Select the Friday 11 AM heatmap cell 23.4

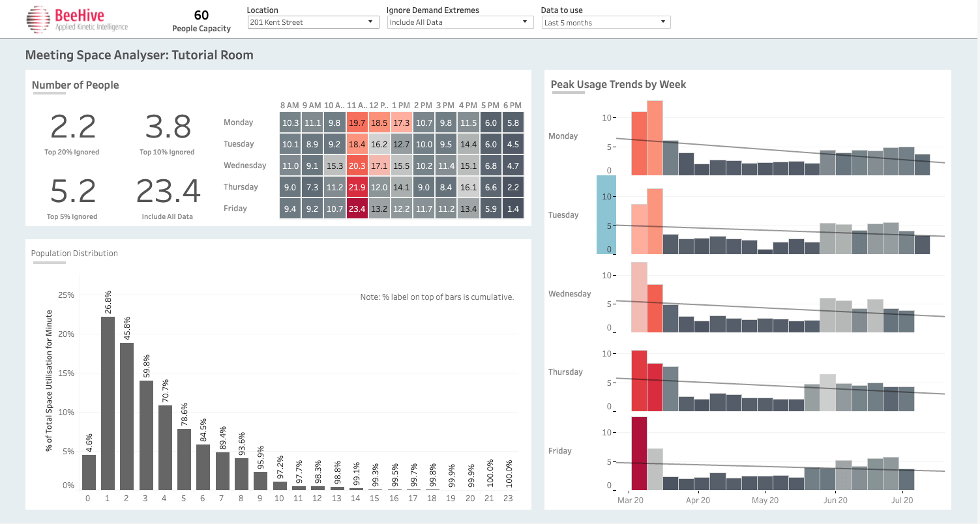[357, 209]
